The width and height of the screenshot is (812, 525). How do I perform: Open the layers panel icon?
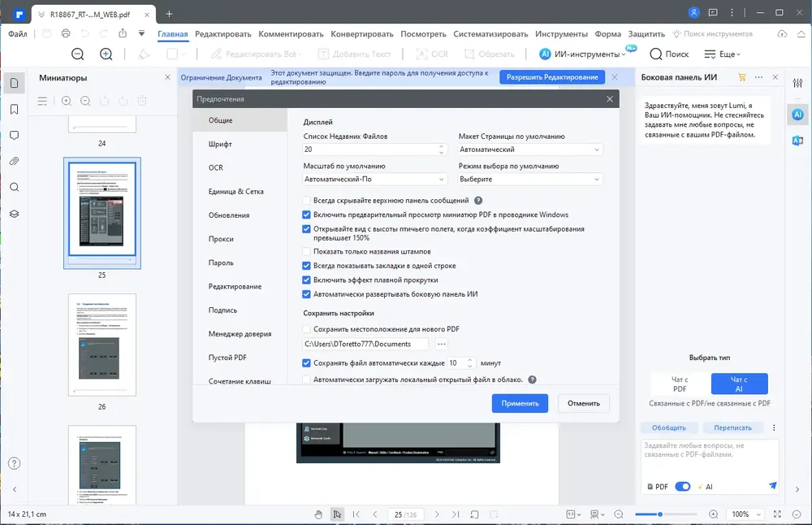pos(15,214)
